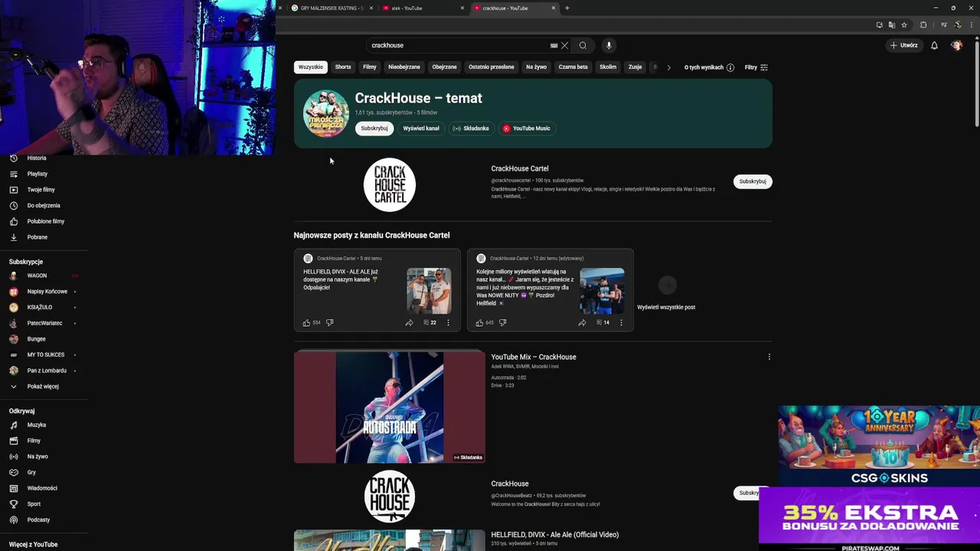Subscribe to CrackHouse Cartel channel
980x551 pixels.
tap(753, 181)
